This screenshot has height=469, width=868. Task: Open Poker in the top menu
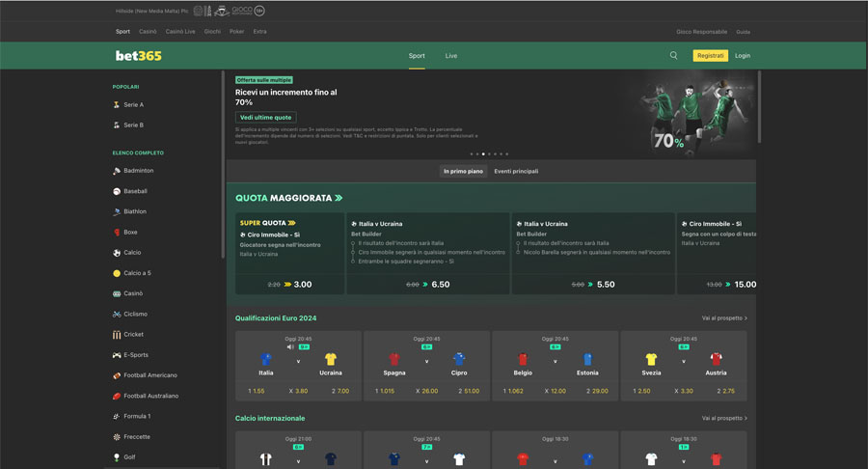(237, 32)
